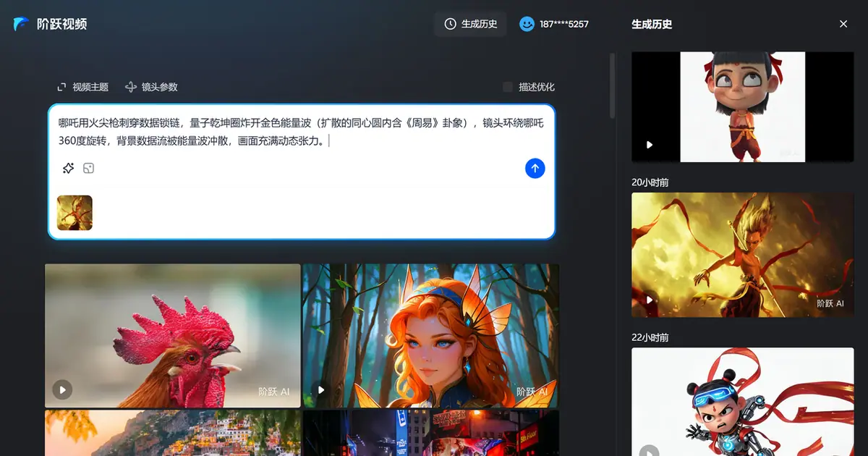The image size is (868, 456).
Task: Click the image upload icon beside sparkle
Action: (88, 169)
